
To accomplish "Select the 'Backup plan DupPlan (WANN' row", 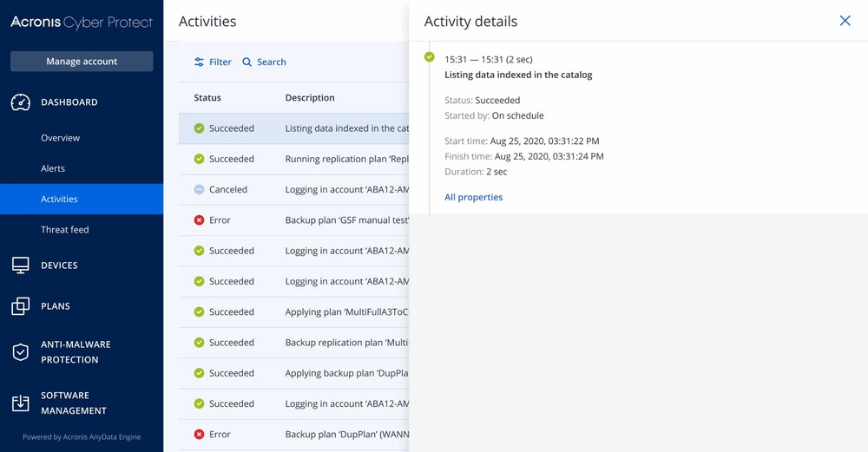I will [294, 435].
